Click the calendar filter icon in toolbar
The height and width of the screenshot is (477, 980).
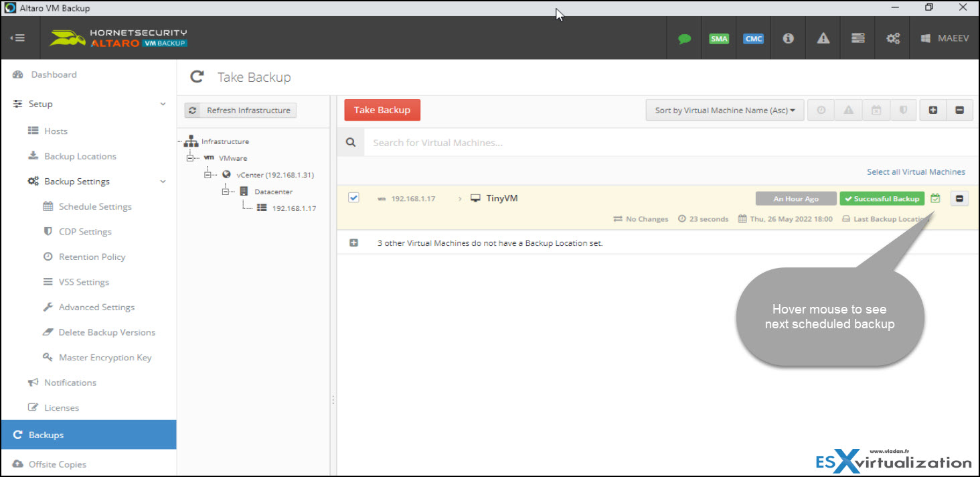point(876,111)
